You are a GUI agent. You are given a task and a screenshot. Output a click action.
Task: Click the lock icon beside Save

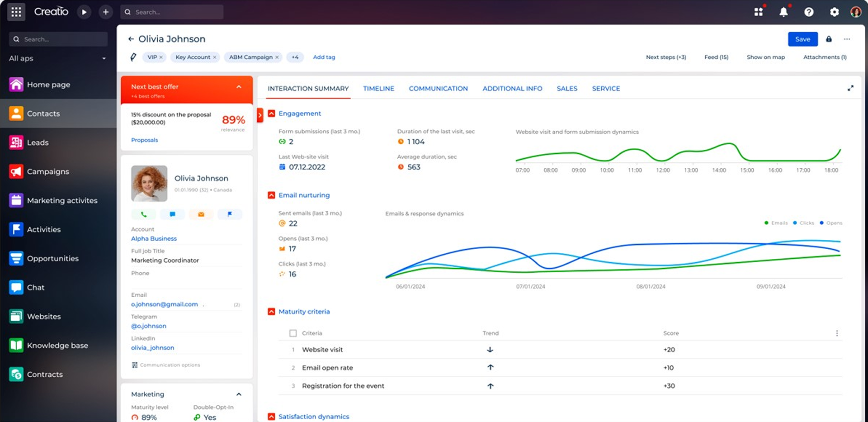tap(829, 39)
